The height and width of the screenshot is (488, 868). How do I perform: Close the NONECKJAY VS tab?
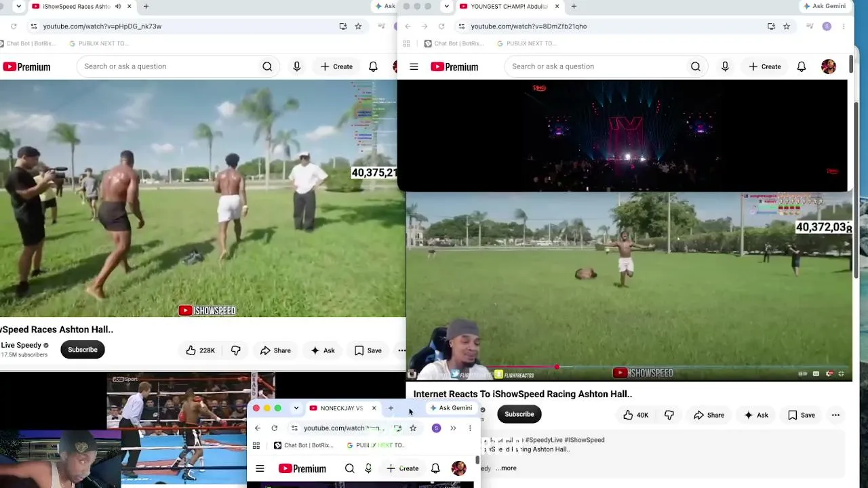pyautogui.click(x=374, y=408)
